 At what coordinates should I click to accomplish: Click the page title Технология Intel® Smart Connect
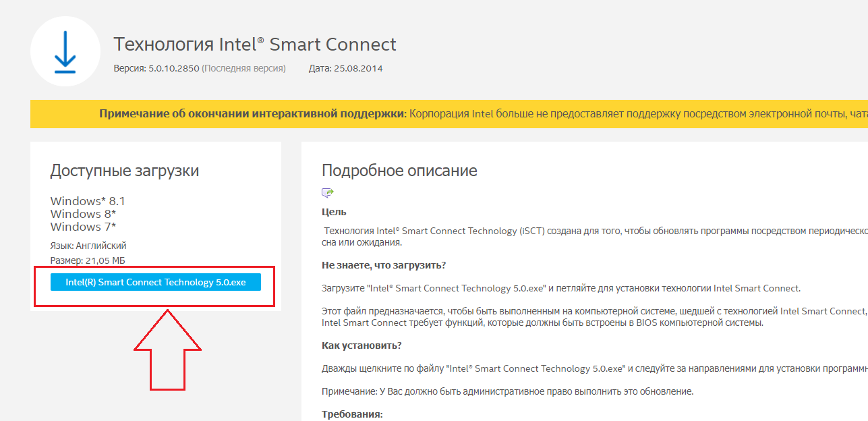click(x=255, y=45)
